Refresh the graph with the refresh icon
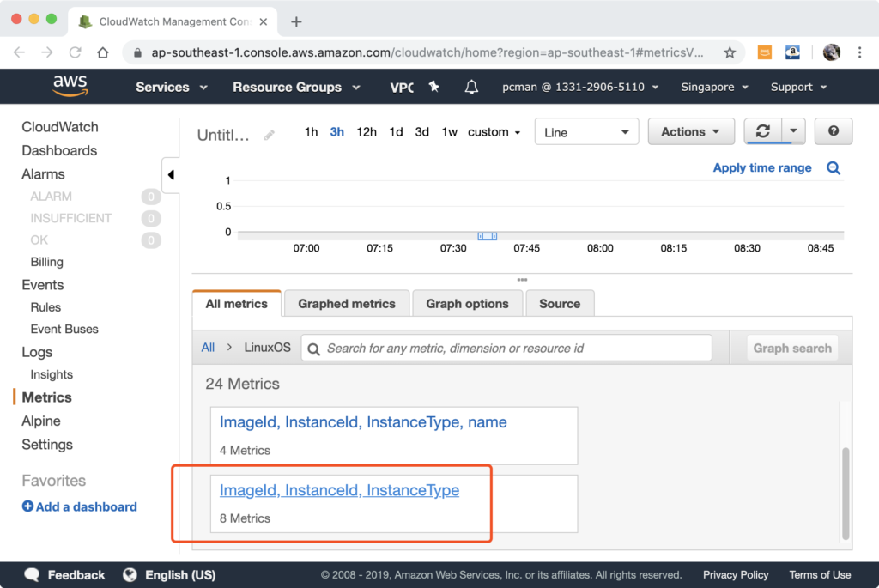This screenshot has width=879, height=588. (762, 131)
